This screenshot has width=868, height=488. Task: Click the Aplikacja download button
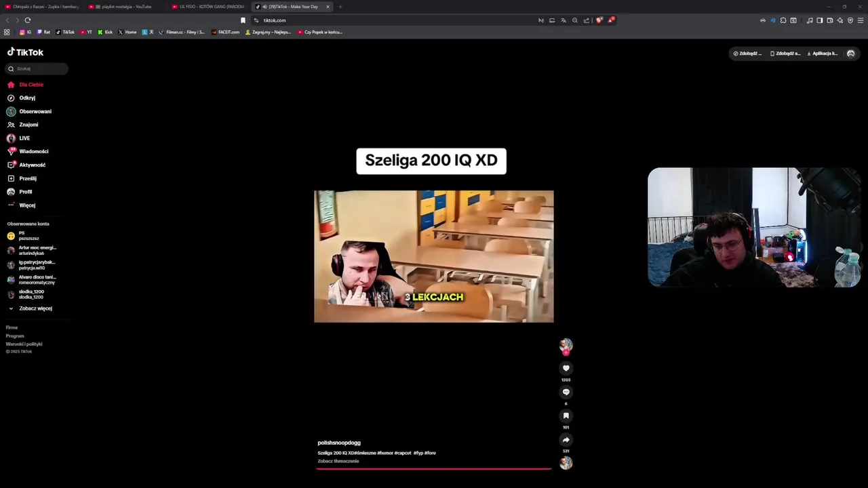pos(822,54)
